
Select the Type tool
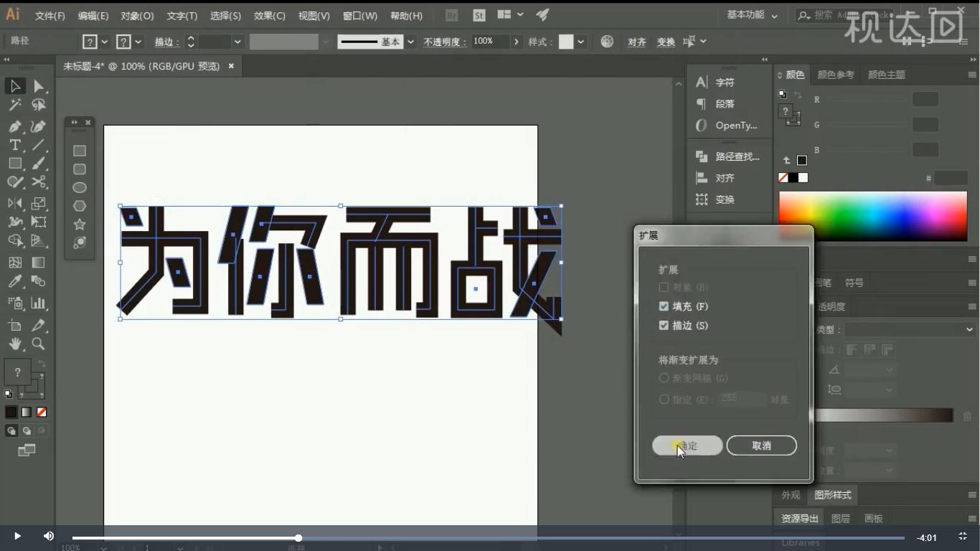pyautogui.click(x=14, y=145)
